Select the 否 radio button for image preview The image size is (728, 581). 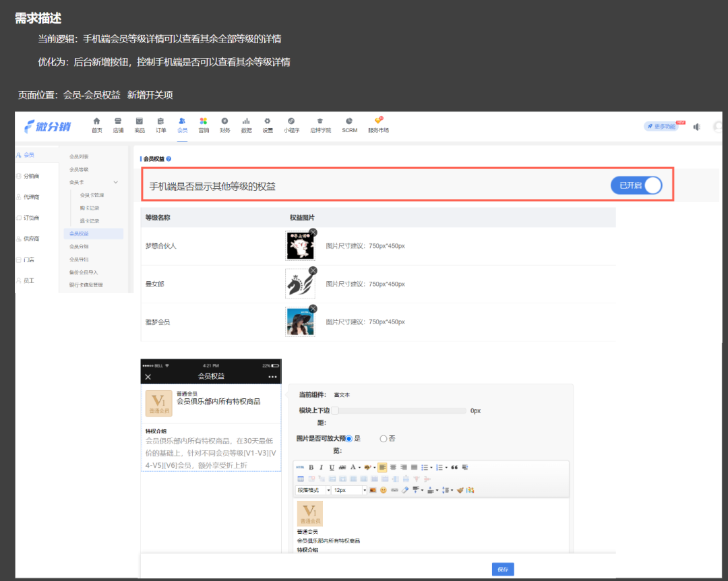tap(384, 438)
